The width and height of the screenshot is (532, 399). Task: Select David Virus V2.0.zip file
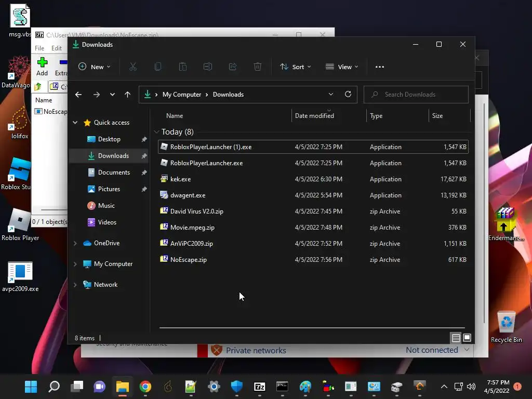(x=313, y=211)
